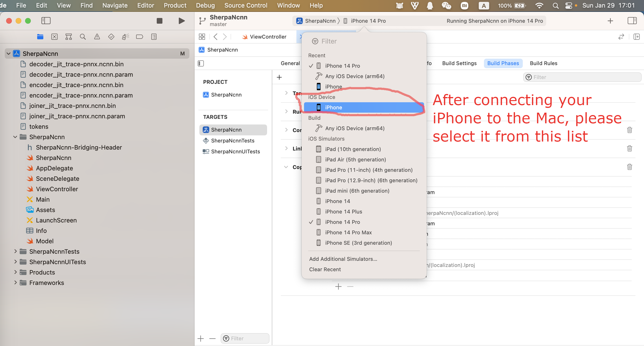644x346 pixels.
Task: Expand the Frameworks folder
Action: (x=15, y=283)
